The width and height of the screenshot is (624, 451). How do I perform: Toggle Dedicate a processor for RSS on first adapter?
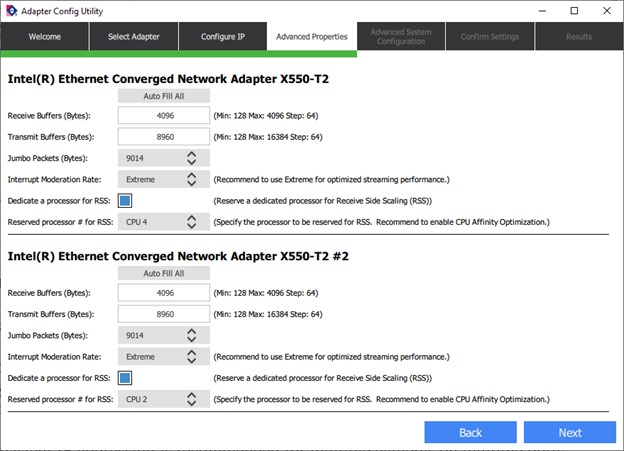point(125,201)
